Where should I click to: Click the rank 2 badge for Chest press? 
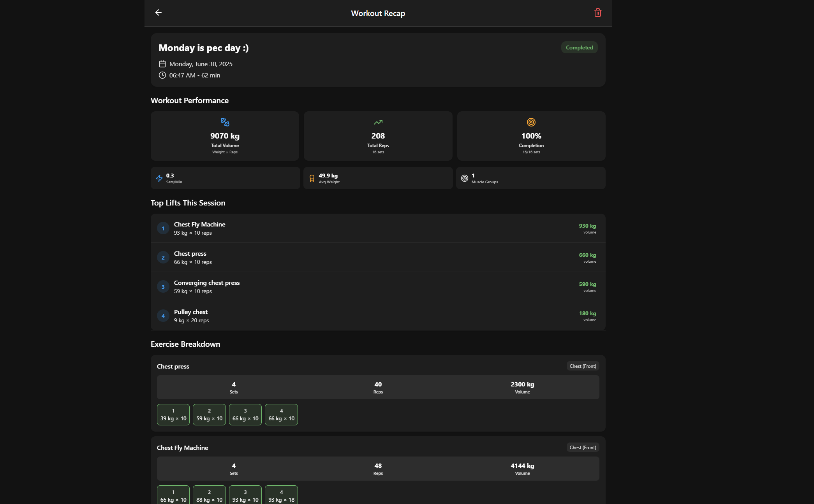(163, 258)
